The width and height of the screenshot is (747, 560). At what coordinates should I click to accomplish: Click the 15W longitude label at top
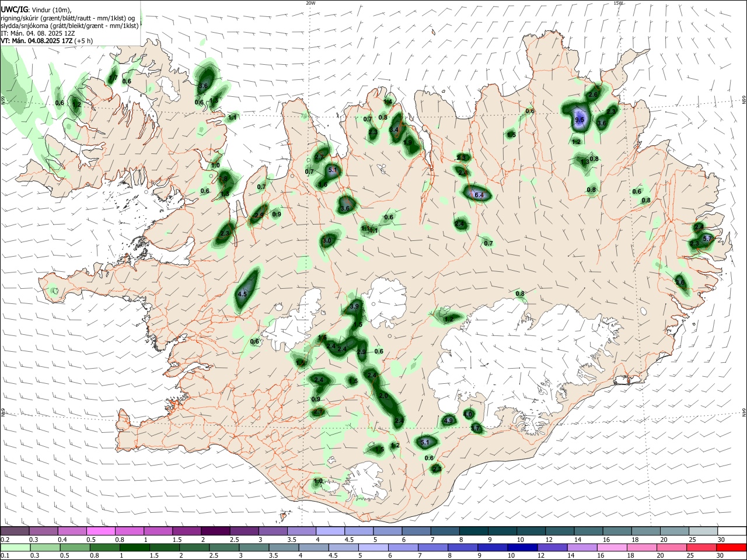[618, 3]
